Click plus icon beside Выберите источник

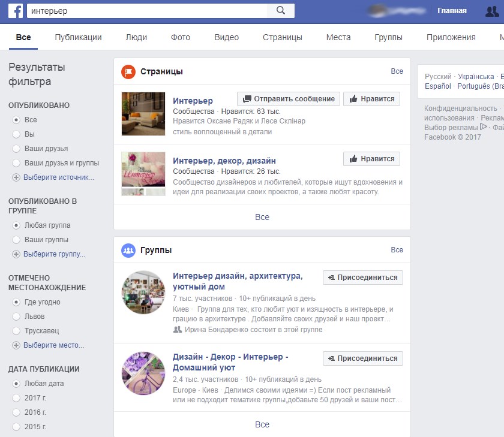[16, 177]
